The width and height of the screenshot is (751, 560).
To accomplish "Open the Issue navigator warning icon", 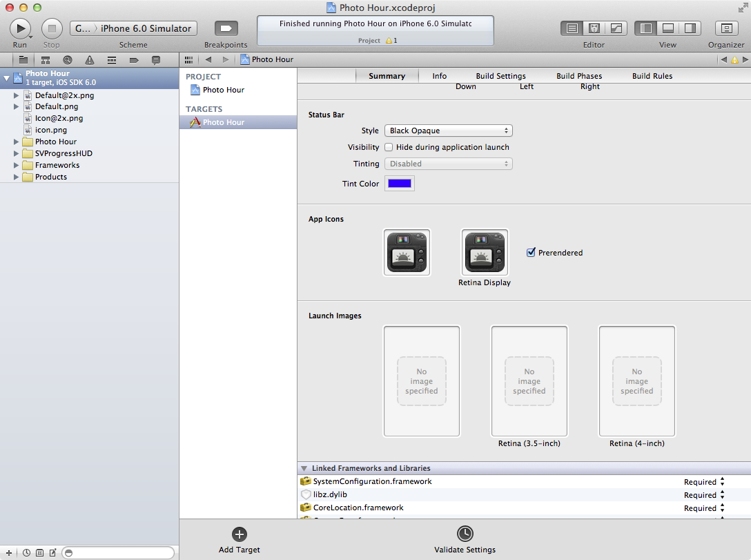I will pyautogui.click(x=90, y=60).
